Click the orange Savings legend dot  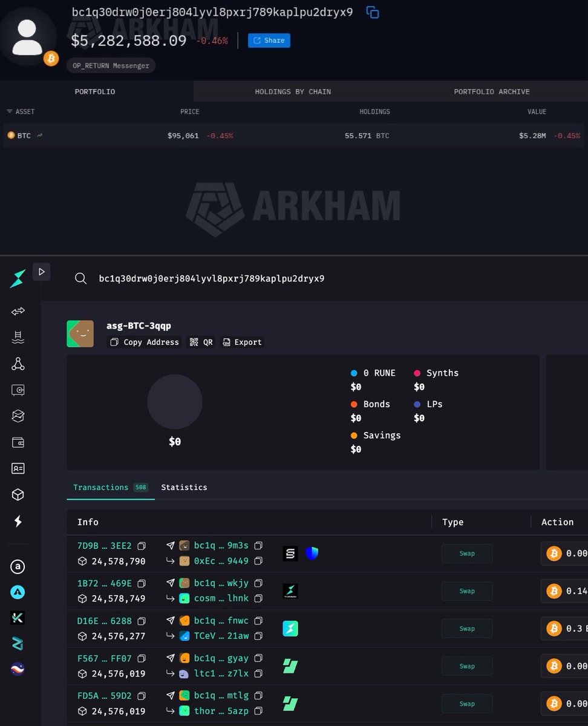(x=354, y=436)
